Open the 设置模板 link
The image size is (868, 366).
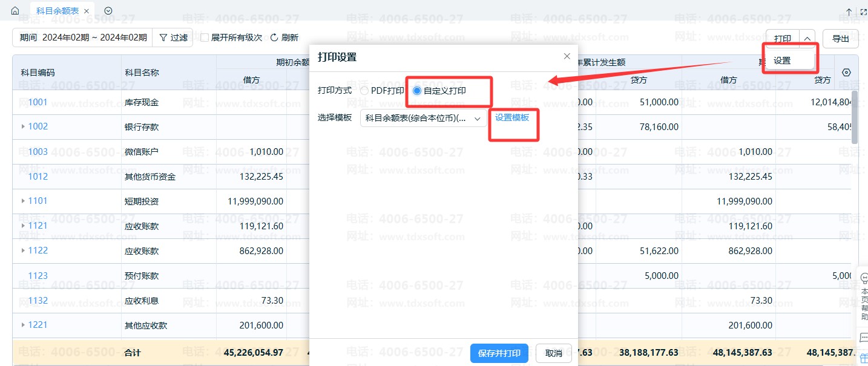[512, 117]
